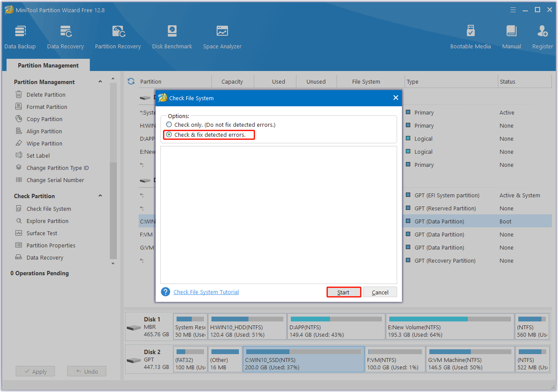
Task: Select the H:WIN10_HDD(NTFS) partition block
Action: 247,327
